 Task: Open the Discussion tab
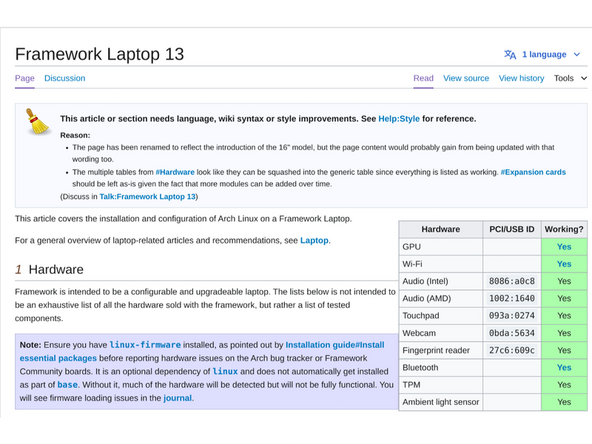(x=65, y=78)
